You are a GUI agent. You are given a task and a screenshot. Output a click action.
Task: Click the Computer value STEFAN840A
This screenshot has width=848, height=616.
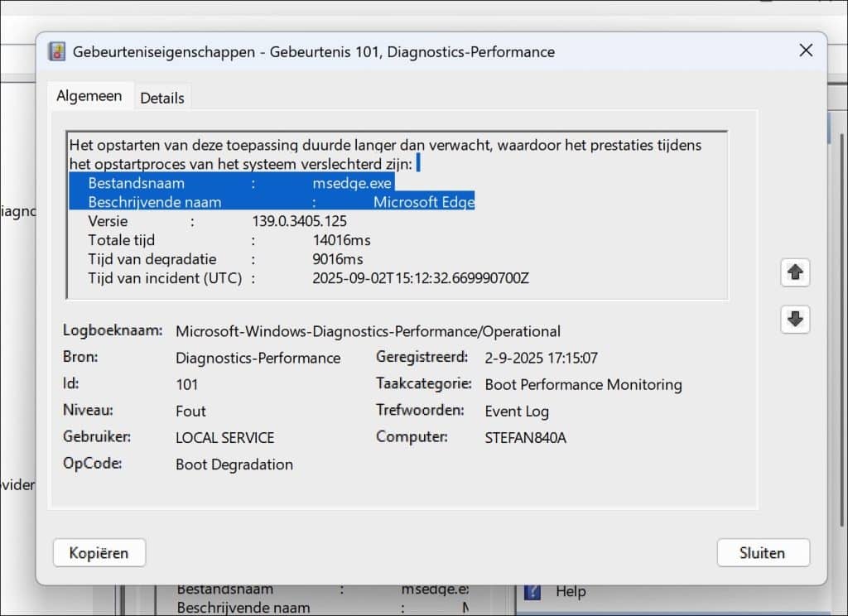coord(525,437)
